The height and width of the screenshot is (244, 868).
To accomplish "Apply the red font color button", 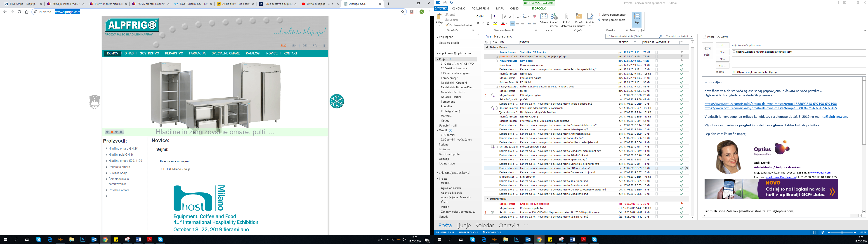I will pos(503,23).
